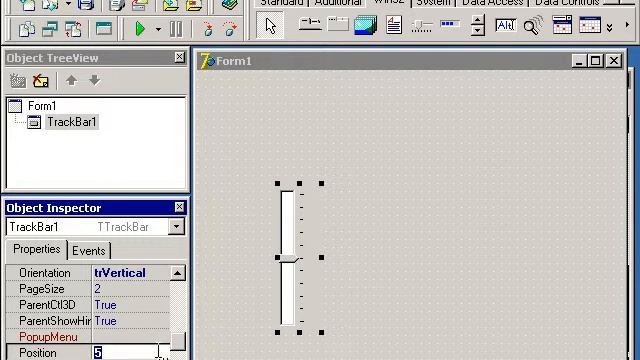
Task: Open the Object Inspector component dropdown
Action: pos(176,227)
